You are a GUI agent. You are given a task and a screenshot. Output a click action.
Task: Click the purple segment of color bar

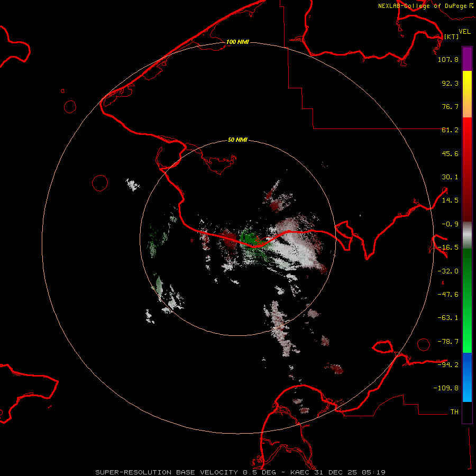click(x=467, y=59)
